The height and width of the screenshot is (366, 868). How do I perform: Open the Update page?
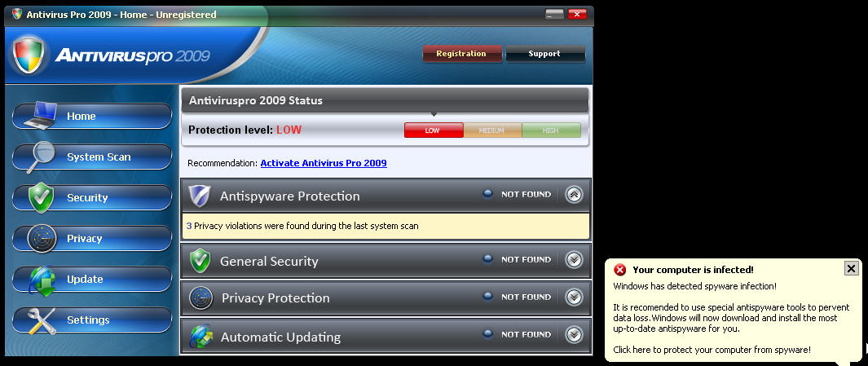[x=92, y=280]
